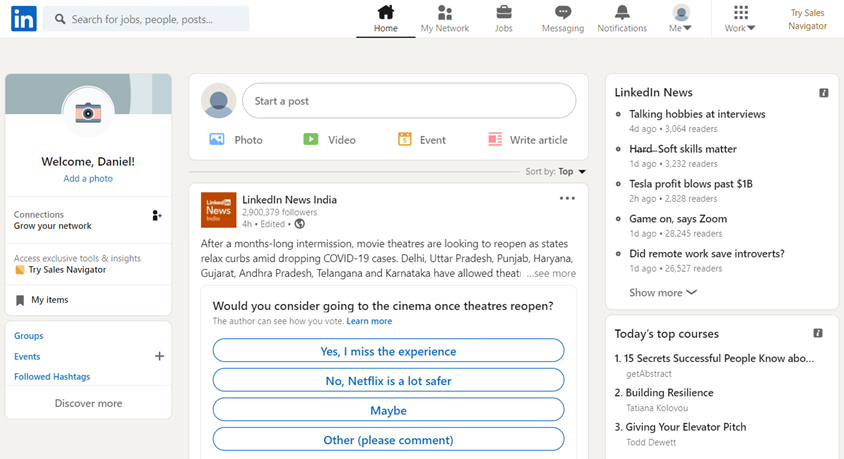Vote 'No, Netflix is a lot safer'
Viewport: 844px width, 459px height.
tap(388, 381)
